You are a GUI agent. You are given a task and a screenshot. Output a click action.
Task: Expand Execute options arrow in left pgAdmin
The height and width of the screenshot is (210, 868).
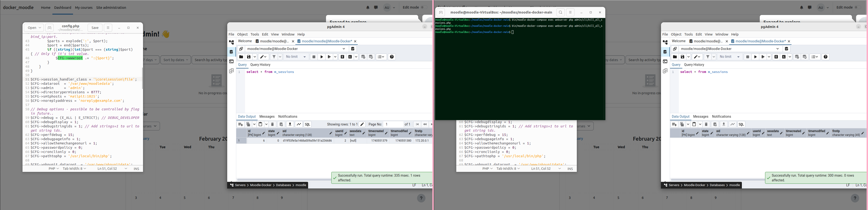coord(335,57)
